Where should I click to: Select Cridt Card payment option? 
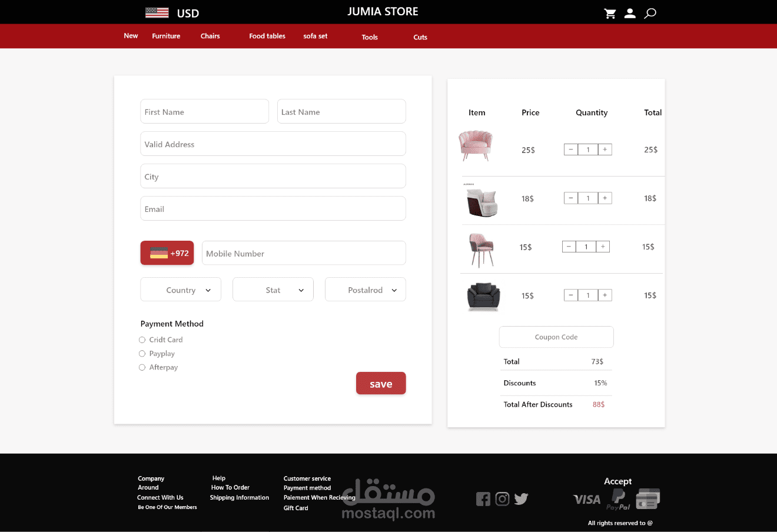pyautogui.click(x=142, y=340)
